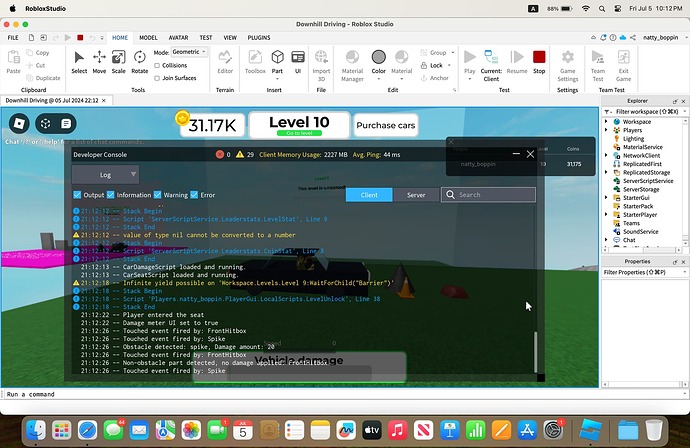Activate the Move tool
690x448 pixels.
tap(99, 62)
